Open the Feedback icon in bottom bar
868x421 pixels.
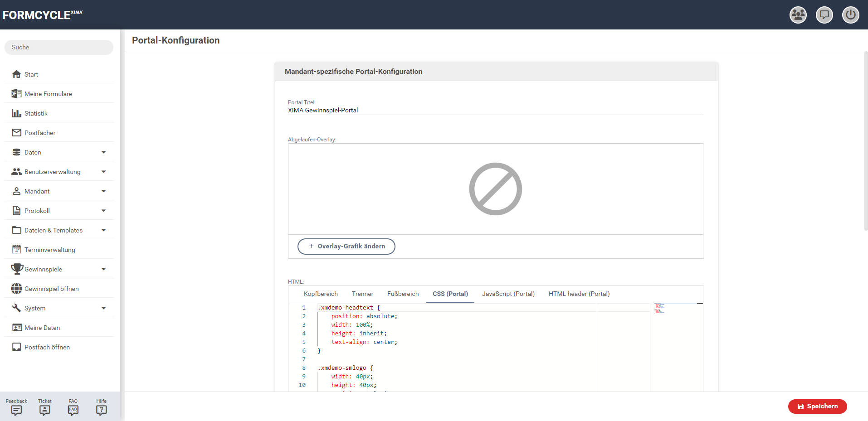pos(16,410)
